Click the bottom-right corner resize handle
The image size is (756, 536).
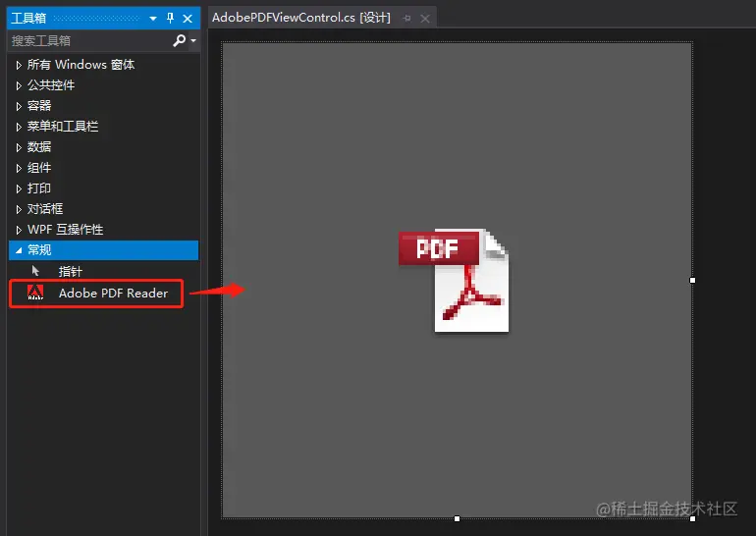click(x=692, y=518)
